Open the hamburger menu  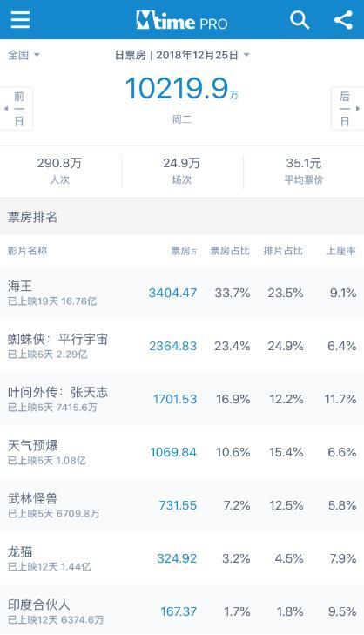coord(20,19)
